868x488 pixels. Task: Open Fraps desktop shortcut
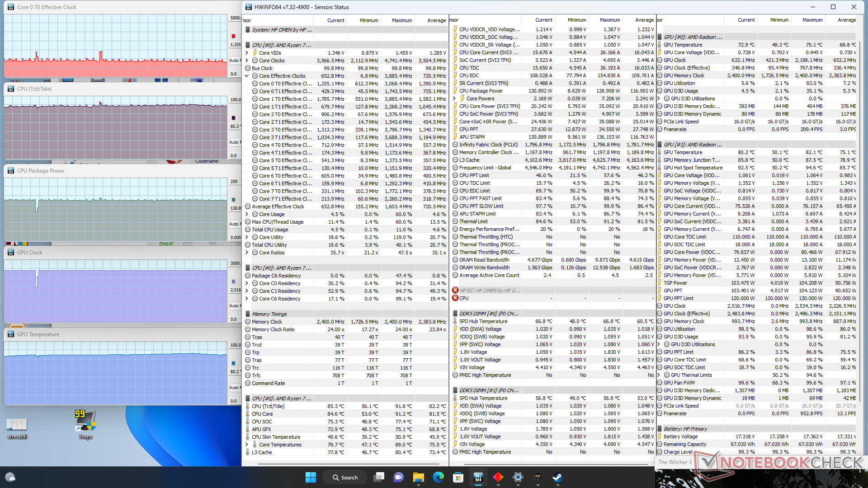coord(85,424)
